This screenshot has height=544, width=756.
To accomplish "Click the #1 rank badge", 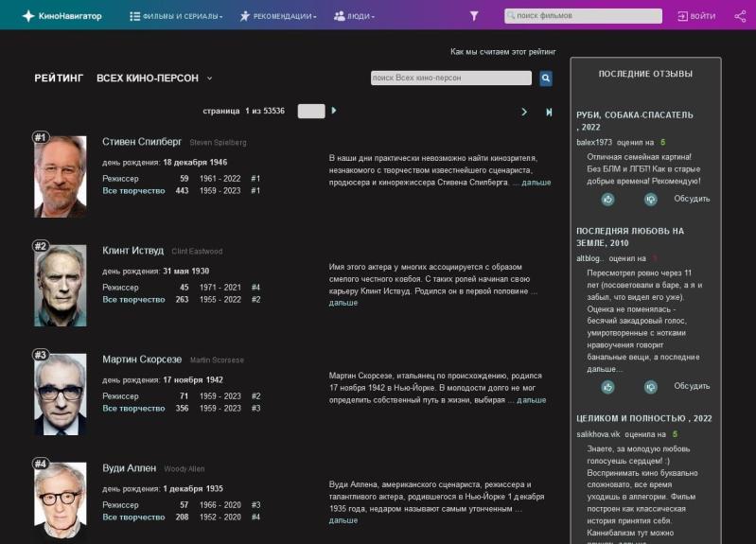I will (x=40, y=137).
